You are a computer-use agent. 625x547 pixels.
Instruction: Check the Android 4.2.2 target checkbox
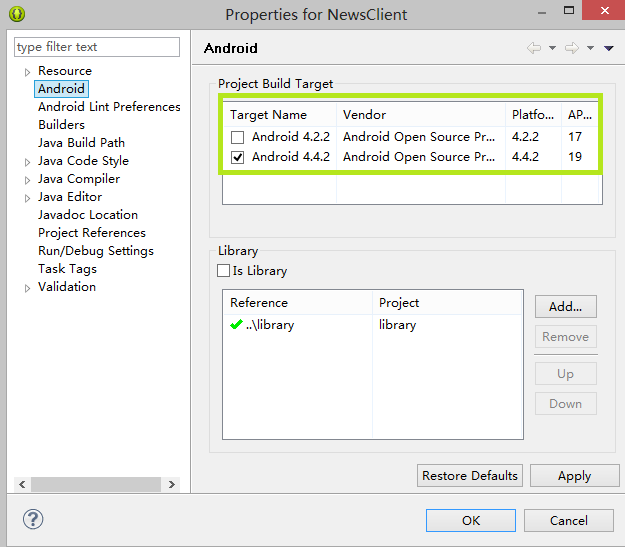tap(237, 137)
